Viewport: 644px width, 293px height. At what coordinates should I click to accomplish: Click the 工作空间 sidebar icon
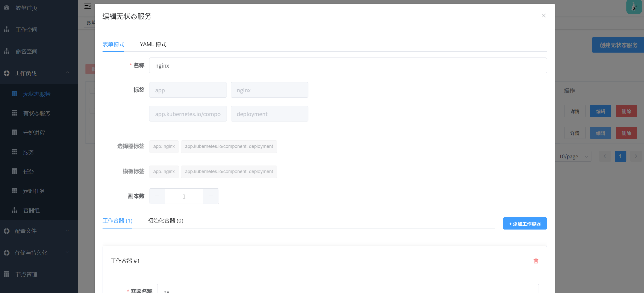(x=7, y=30)
